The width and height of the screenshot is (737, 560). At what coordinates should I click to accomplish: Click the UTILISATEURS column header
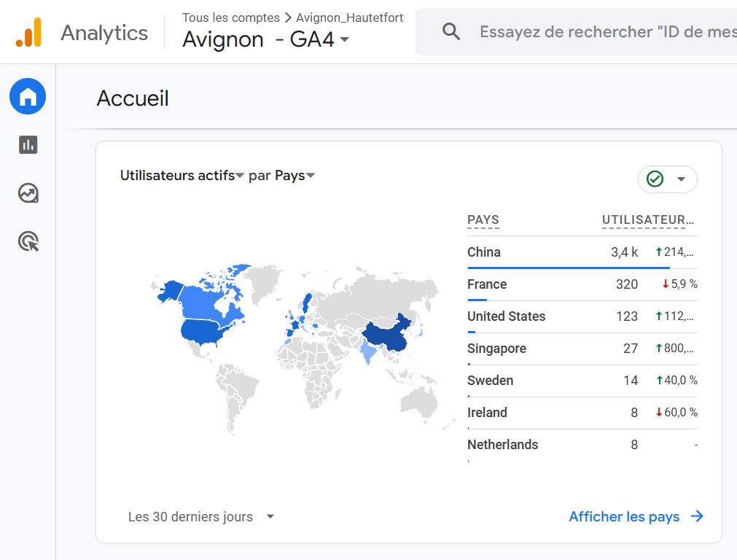click(648, 220)
